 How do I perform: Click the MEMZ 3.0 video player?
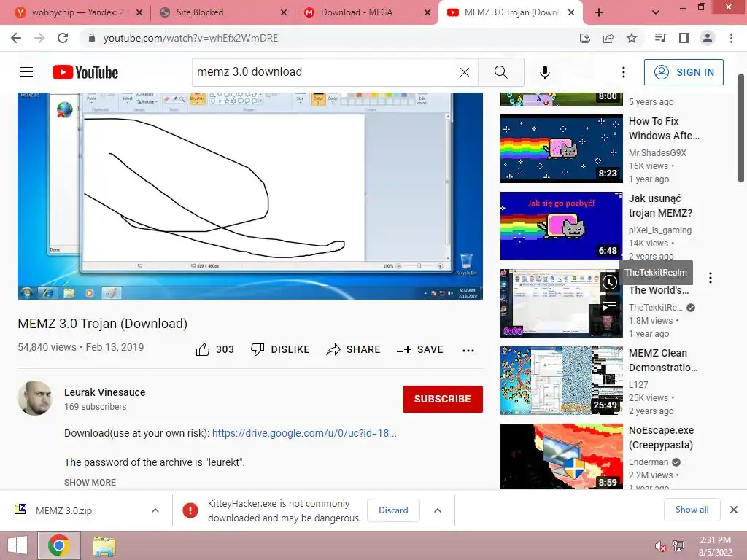click(250, 195)
